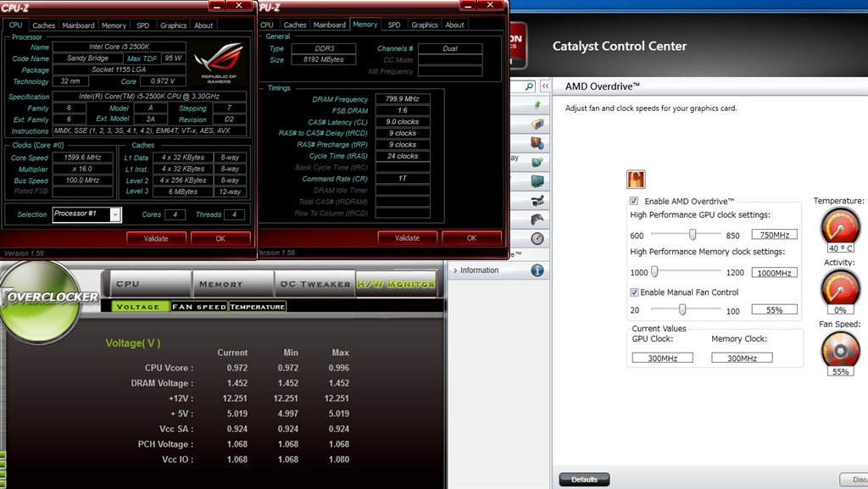The image size is (868, 489).
Task: Adjust the manual fan speed slider handle
Action: pos(682,309)
